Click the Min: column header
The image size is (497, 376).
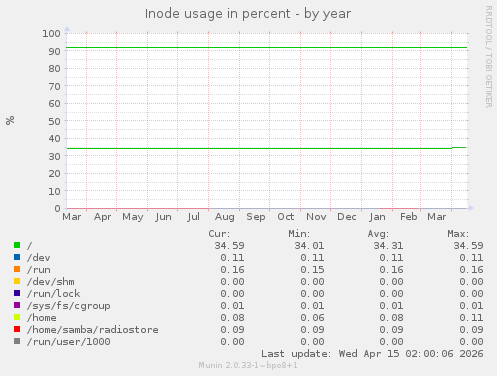(x=299, y=234)
